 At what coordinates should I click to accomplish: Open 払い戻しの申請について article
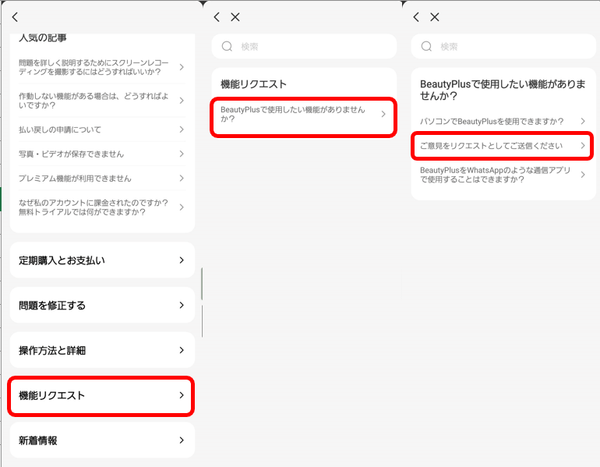[x=102, y=129]
